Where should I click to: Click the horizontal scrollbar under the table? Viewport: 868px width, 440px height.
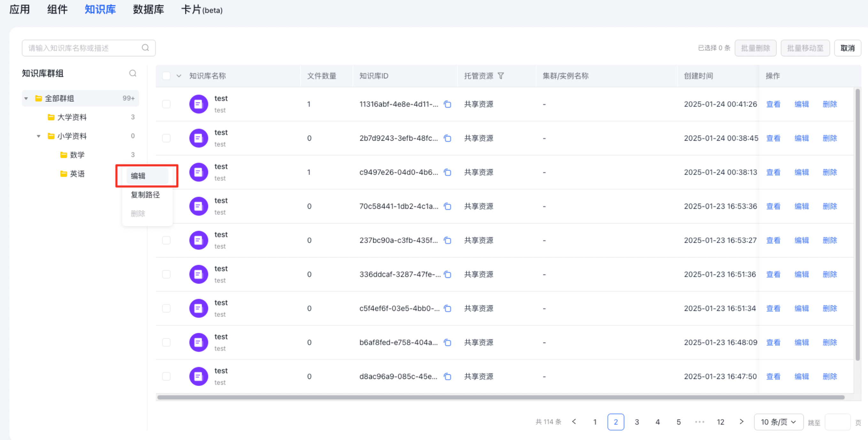pos(501,397)
